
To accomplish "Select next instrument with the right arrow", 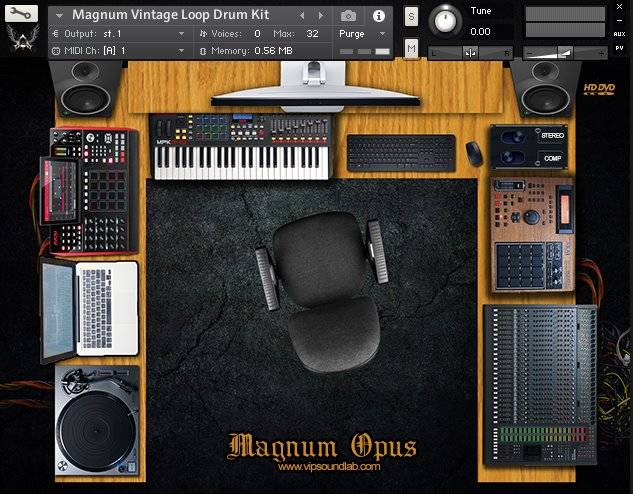I will click(x=321, y=16).
